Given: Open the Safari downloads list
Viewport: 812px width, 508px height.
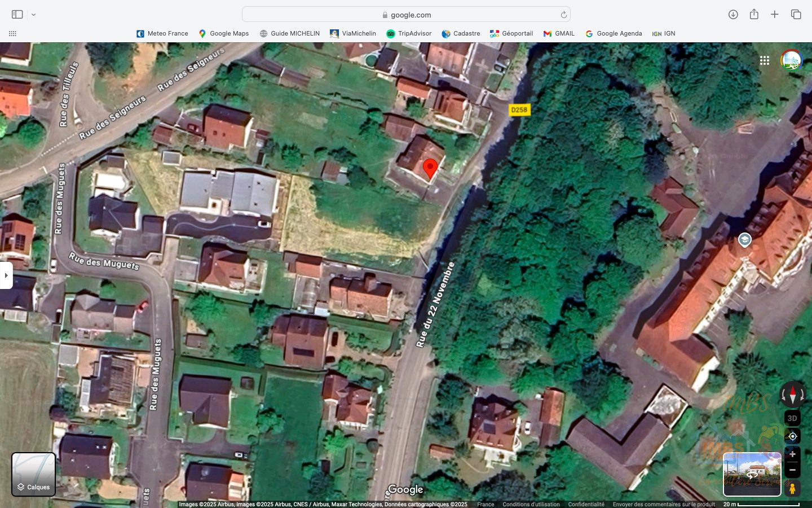Looking at the screenshot, I should pos(733,15).
